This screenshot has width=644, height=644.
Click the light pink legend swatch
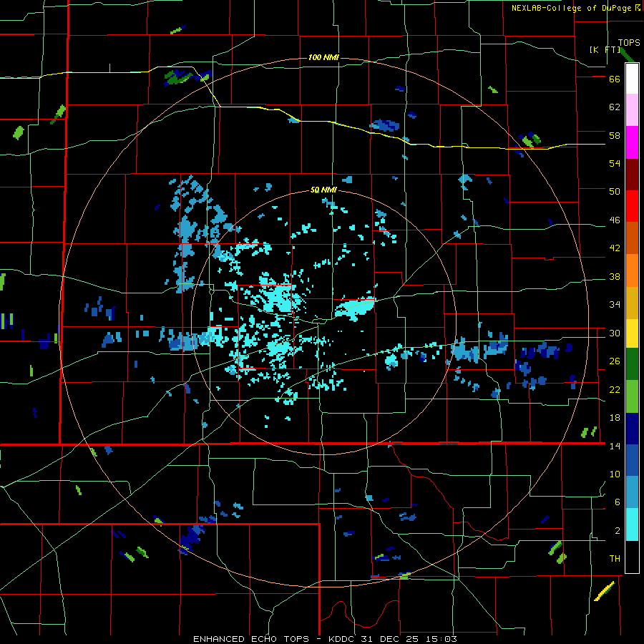pyautogui.click(x=632, y=109)
